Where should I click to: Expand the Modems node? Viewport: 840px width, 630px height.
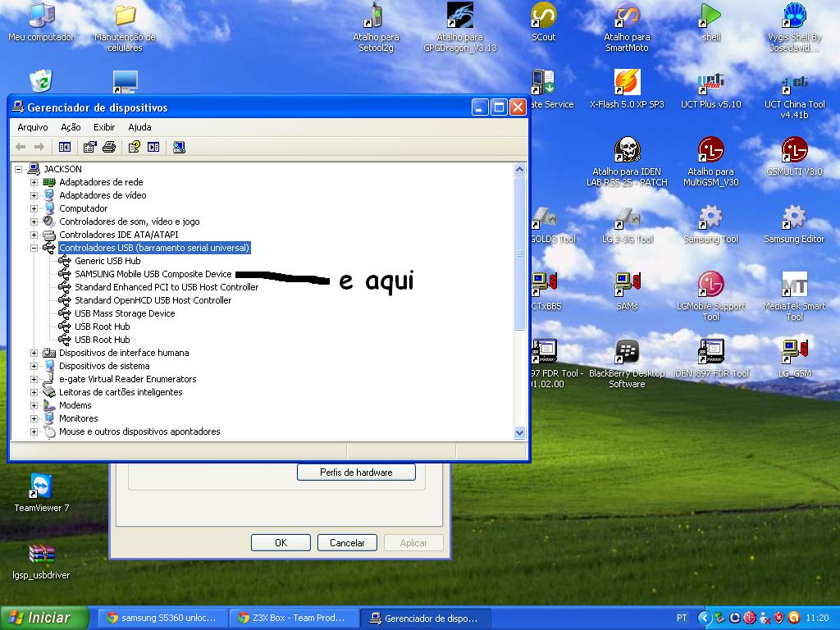click(34, 405)
